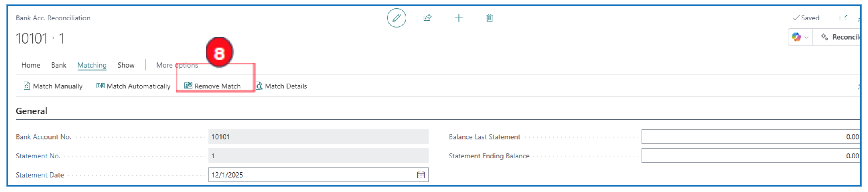This screenshot has width=868, height=192.
Task: Click the Statement Ending Balance field
Action: (750, 156)
